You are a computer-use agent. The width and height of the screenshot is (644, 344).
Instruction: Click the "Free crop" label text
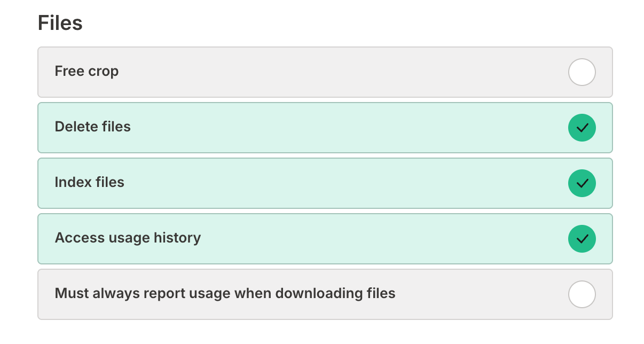[x=87, y=72]
